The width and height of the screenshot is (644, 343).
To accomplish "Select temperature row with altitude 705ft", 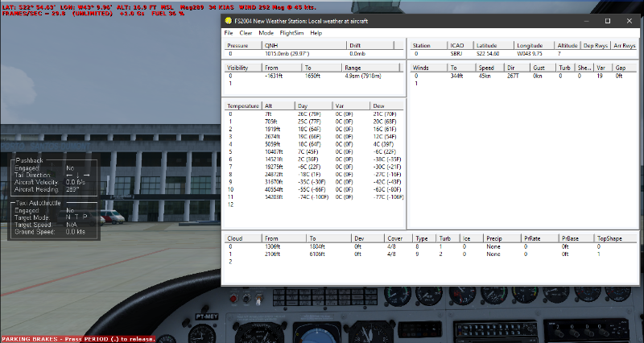I will [314, 122].
